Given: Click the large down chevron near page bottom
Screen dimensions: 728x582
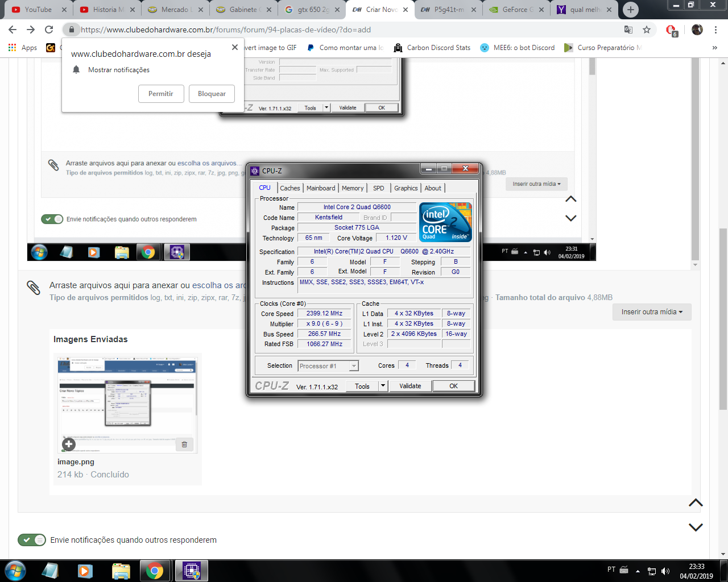Looking at the screenshot, I should point(696,527).
